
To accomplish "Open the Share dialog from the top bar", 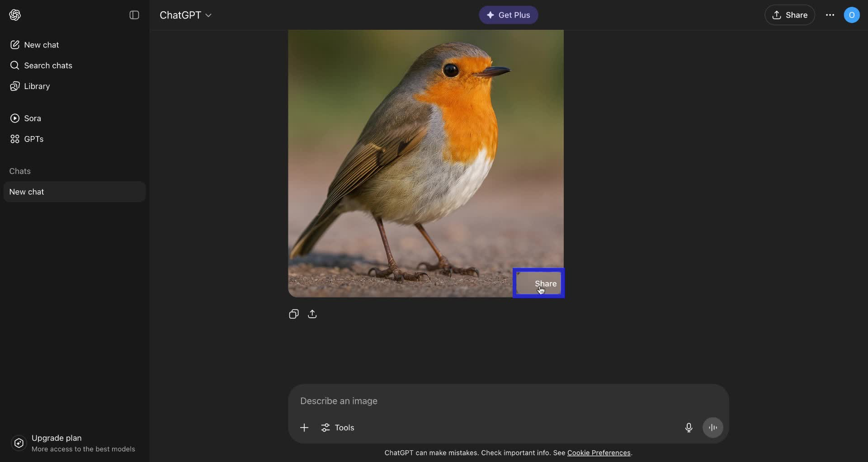I will point(790,15).
